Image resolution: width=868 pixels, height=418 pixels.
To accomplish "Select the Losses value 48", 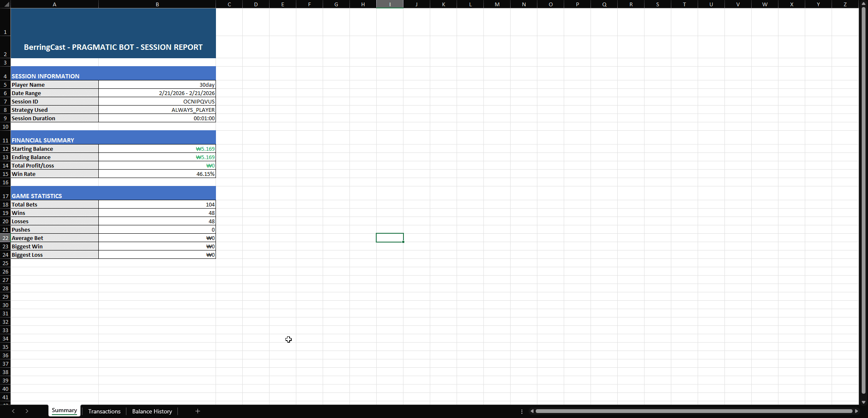I will [157, 221].
